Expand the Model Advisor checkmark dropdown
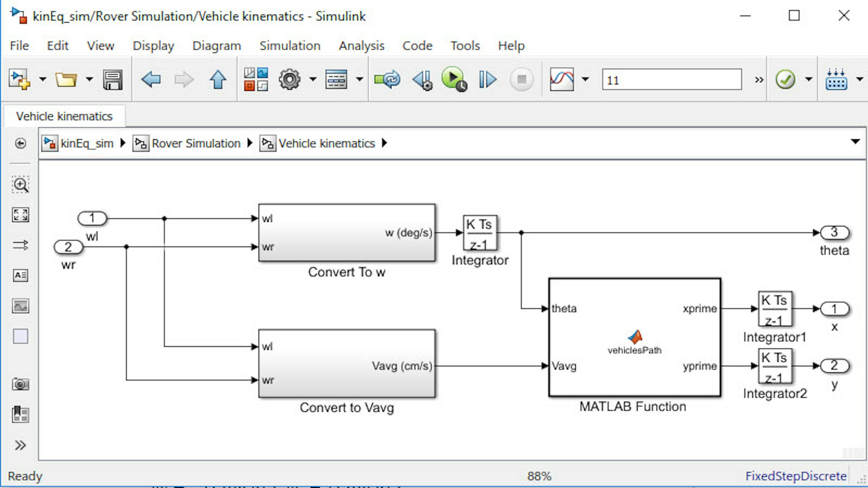Image resolution: width=868 pixels, height=488 pixels. [x=809, y=80]
